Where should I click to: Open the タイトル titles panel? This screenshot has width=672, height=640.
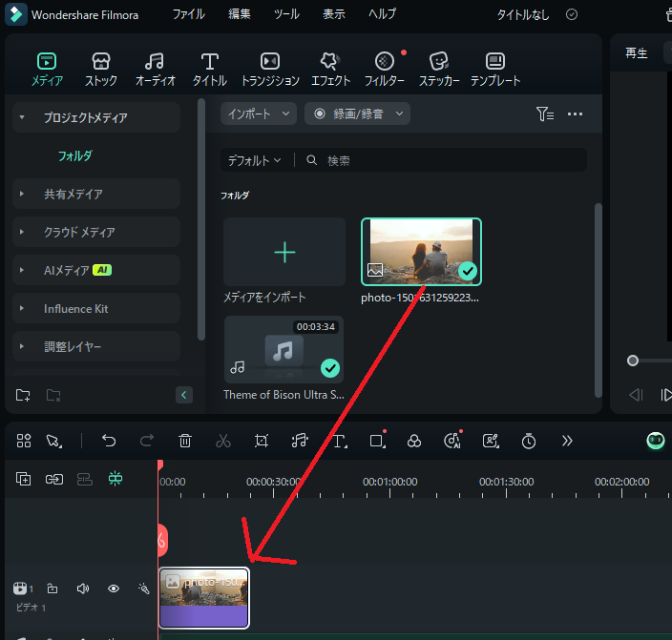pyautogui.click(x=210, y=69)
